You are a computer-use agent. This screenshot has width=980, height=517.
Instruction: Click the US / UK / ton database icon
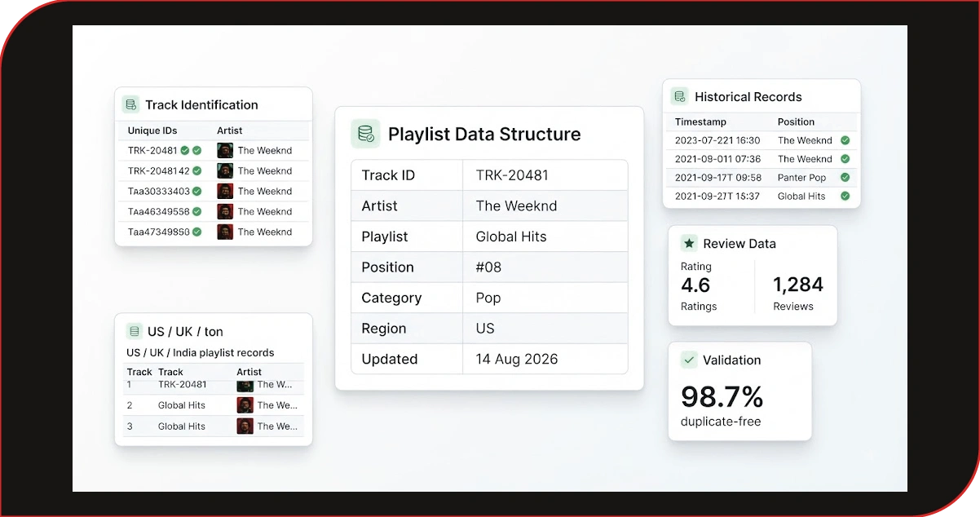pos(134,331)
